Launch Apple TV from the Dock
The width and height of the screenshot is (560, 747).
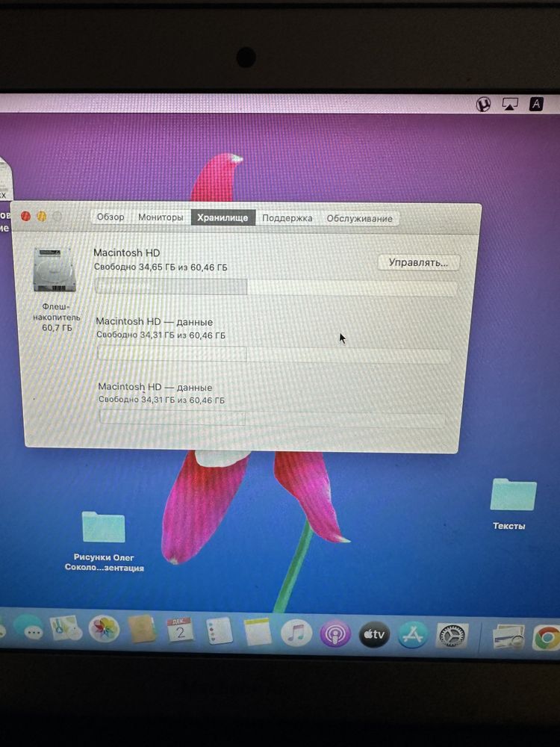pyautogui.click(x=374, y=634)
